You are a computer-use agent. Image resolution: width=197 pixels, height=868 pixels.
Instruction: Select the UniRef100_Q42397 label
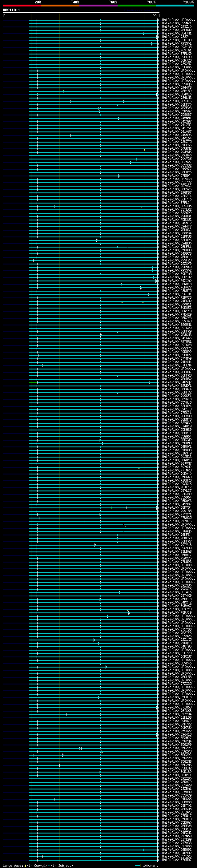tap(177, 121)
